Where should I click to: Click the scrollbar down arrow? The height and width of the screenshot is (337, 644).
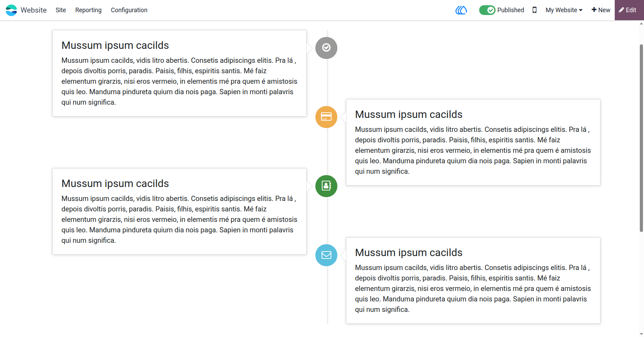[641, 334]
